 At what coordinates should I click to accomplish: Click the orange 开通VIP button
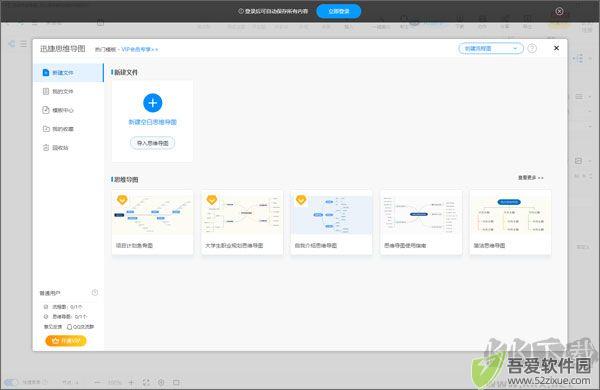(66, 341)
